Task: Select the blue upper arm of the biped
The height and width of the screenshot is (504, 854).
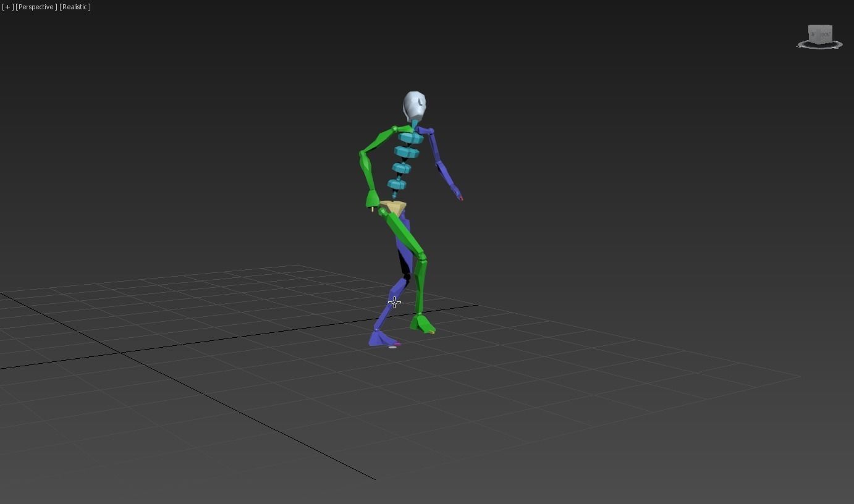Action: pyautogui.click(x=433, y=146)
